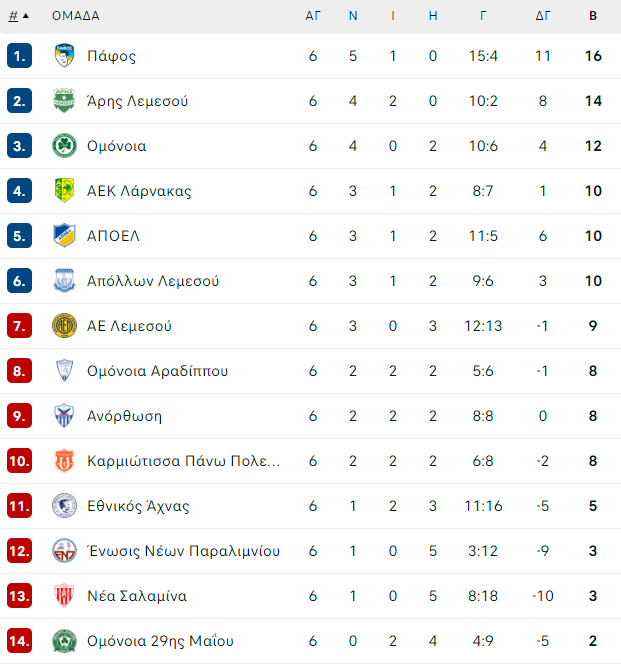Click the Ομόνοια shamrock crest

point(64,146)
